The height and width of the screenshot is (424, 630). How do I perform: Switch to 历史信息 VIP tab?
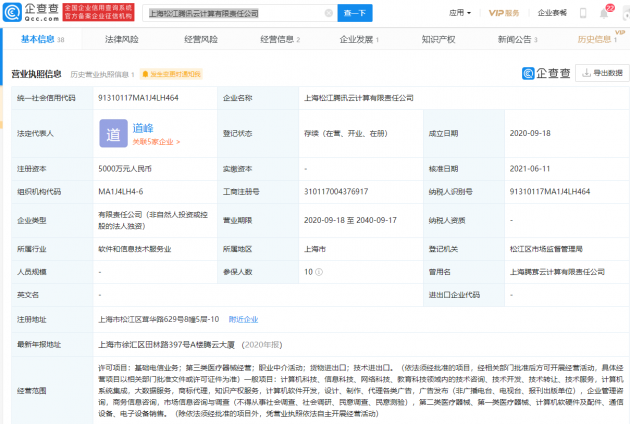[x=597, y=39]
